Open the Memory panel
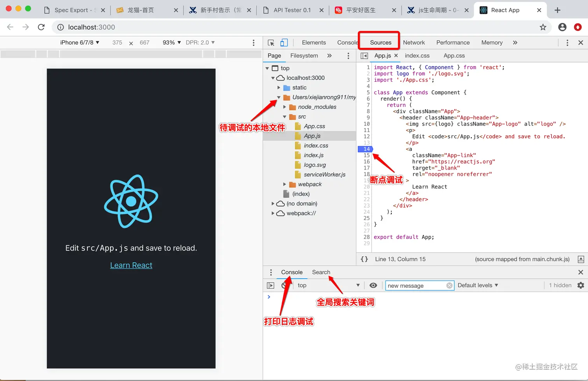The width and height of the screenshot is (588, 381). click(x=492, y=42)
